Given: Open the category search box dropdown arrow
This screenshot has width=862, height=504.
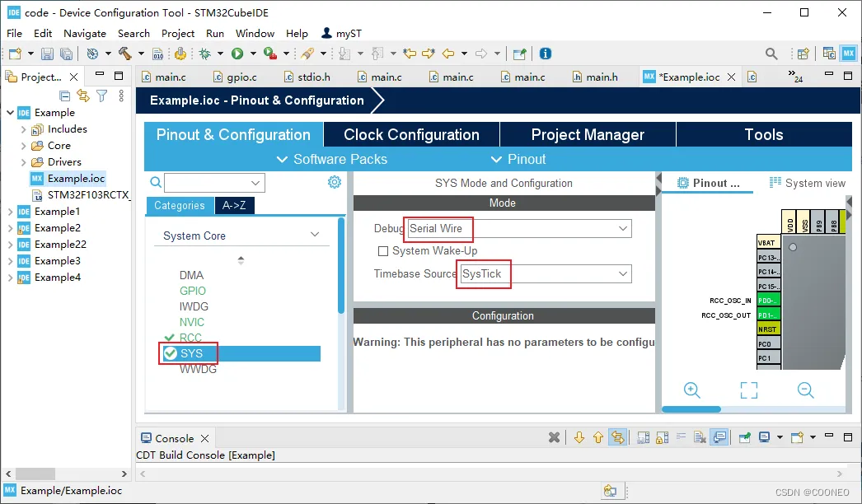Looking at the screenshot, I should point(255,183).
